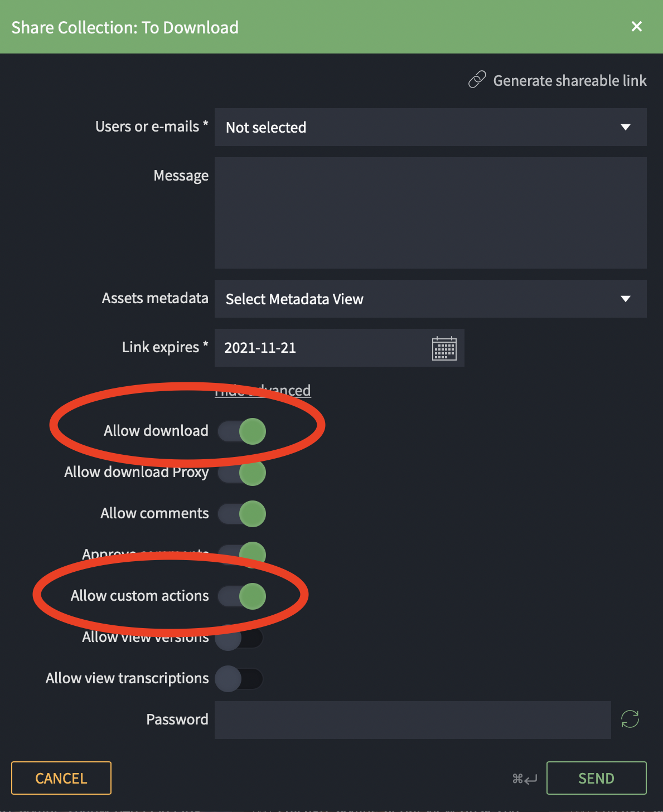Image resolution: width=663 pixels, height=812 pixels.
Task: Disable the Allow download Proxy switch
Action: (x=242, y=473)
